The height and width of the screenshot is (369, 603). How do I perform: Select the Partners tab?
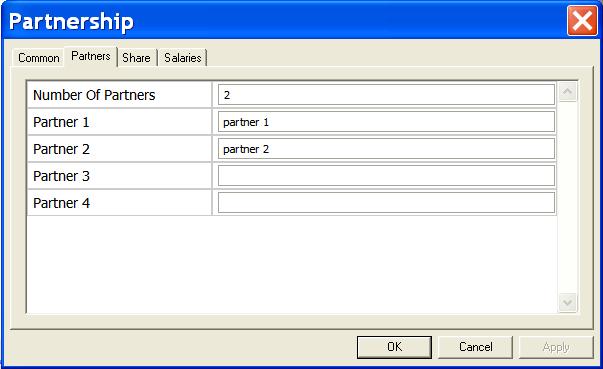[91, 56]
